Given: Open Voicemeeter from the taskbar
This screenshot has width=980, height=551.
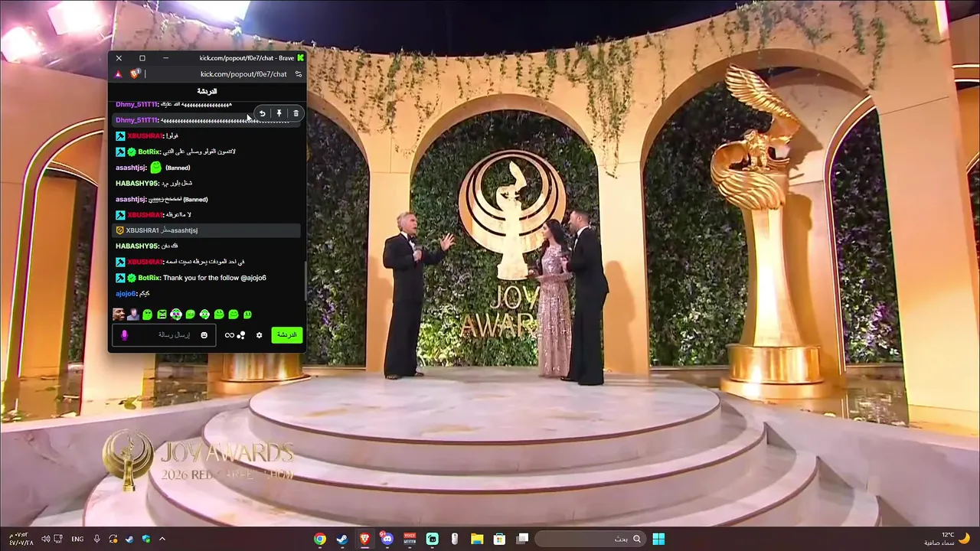Looking at the screenshot, I should click(410, 539).
